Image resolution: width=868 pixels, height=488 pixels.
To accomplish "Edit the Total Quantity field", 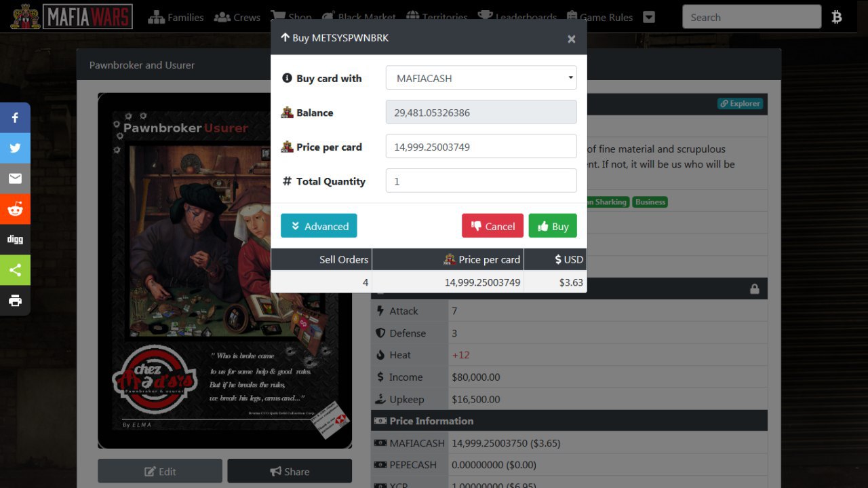I will 481,181.
